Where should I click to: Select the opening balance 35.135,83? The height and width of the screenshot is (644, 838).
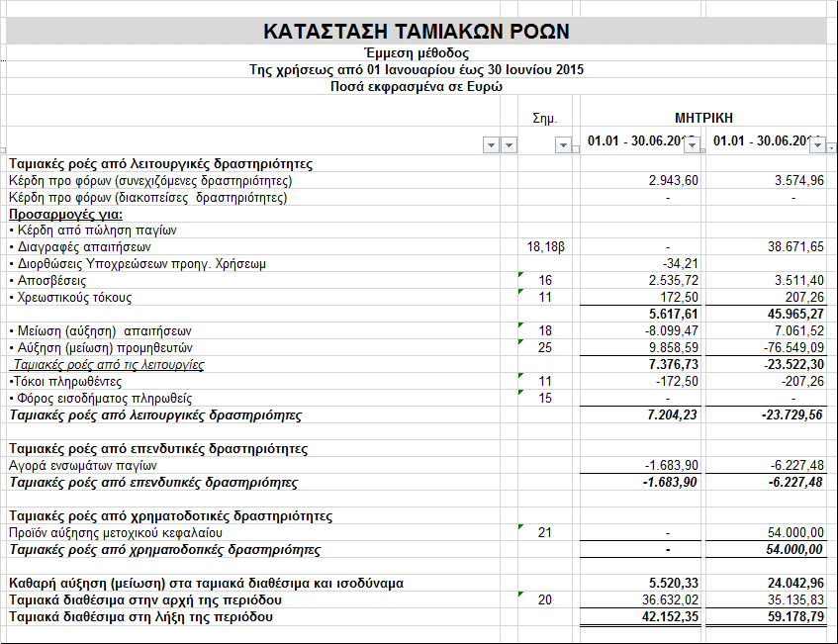coord(795,600)
